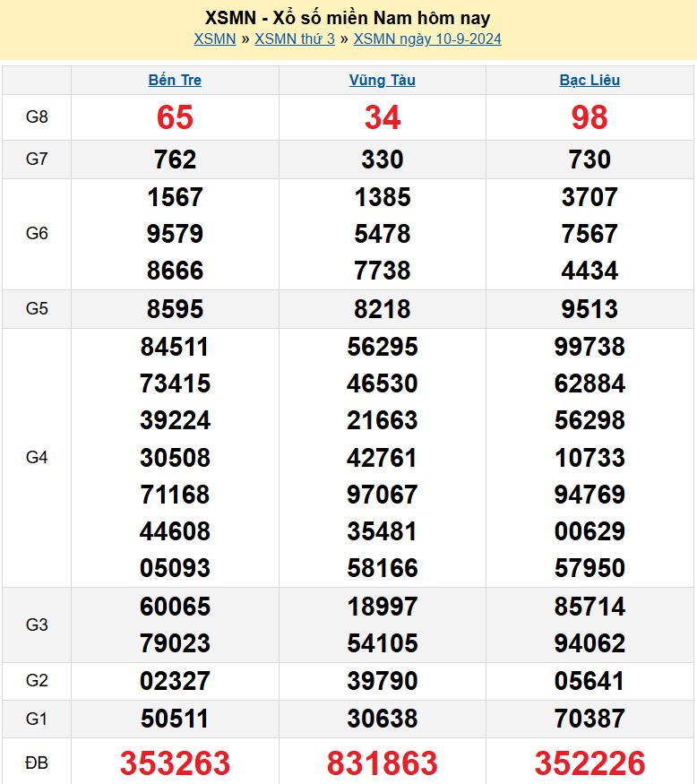Screen dimensions: 697x784
Task: Open the XSMN thứ 3 link
Action: (295, 39)
